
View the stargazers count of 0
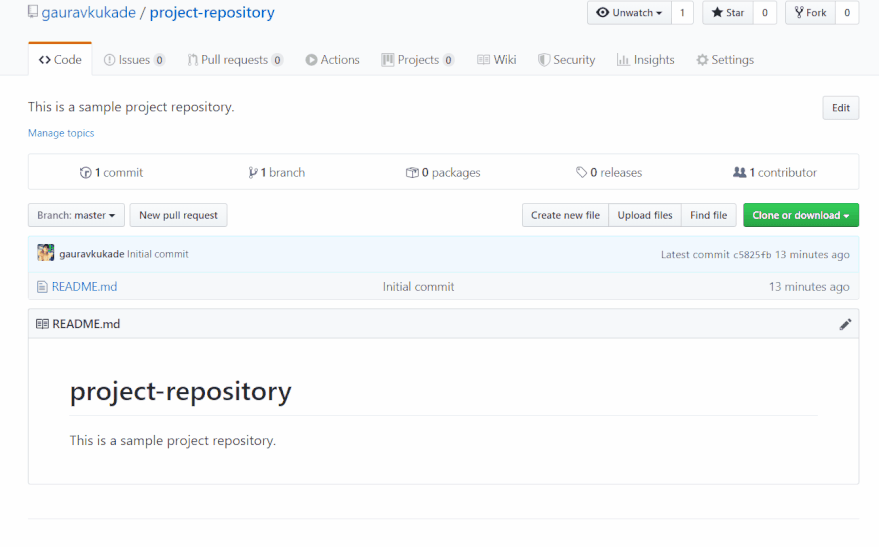765,12
